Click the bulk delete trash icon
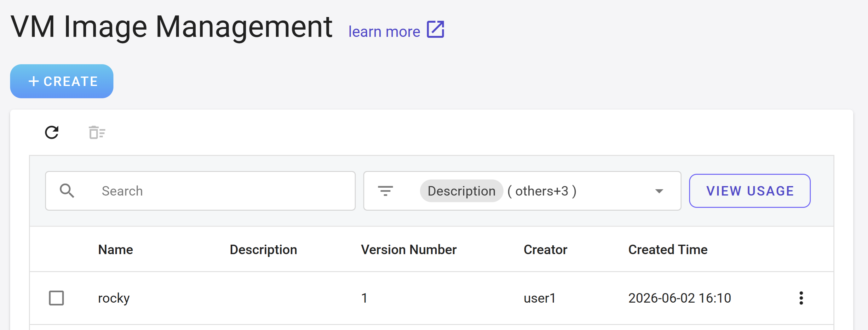 click(x=97, y=132)
